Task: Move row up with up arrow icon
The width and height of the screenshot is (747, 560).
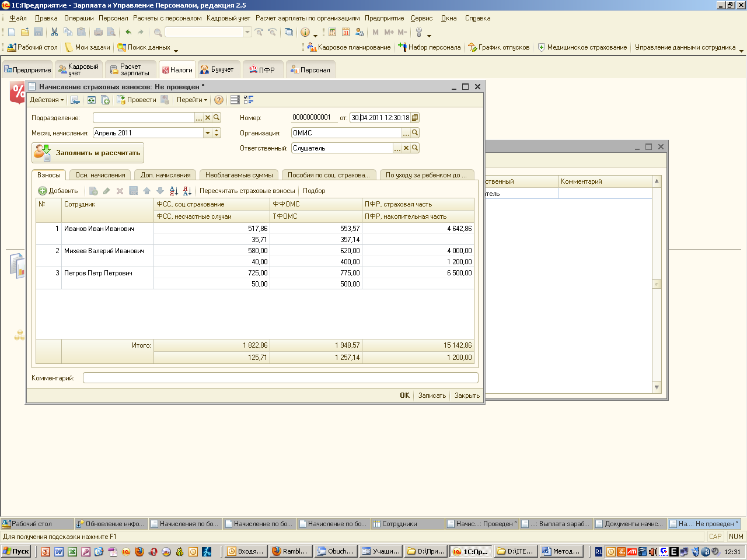Action: pos(146,191)
